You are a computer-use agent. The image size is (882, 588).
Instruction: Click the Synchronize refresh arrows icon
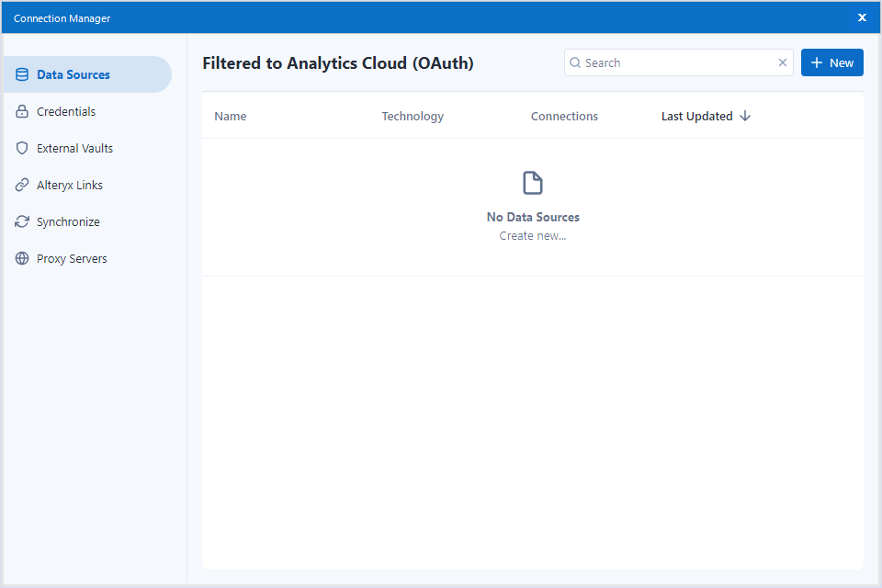(22, 221)
